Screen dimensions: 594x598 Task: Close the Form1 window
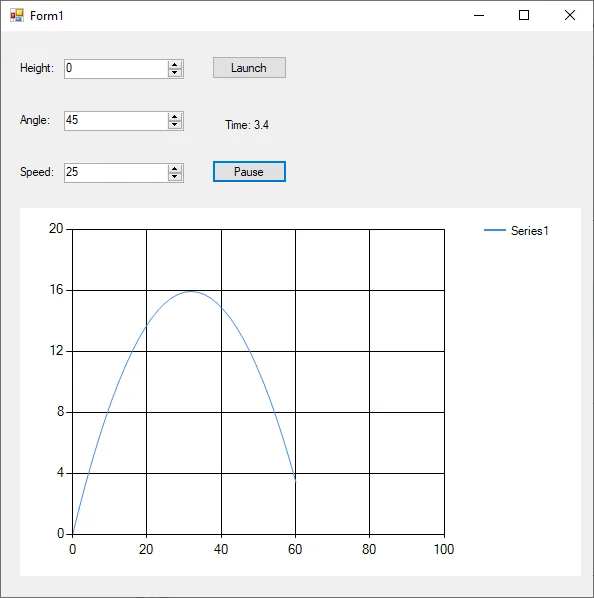pos(570,15)
